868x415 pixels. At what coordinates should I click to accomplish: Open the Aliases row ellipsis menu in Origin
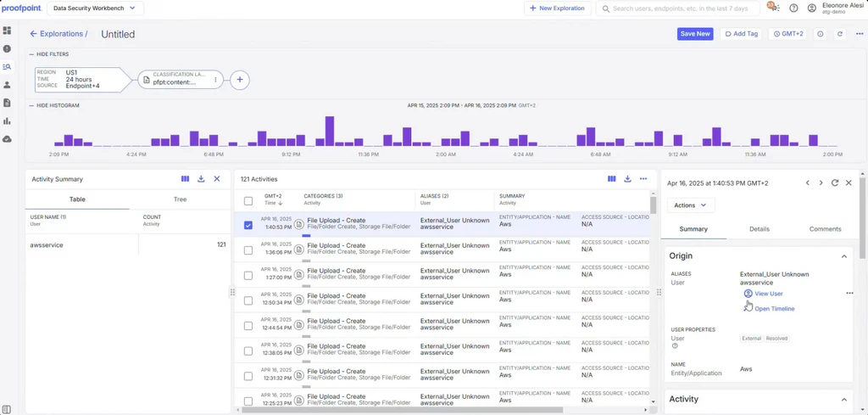pos(849,293)
